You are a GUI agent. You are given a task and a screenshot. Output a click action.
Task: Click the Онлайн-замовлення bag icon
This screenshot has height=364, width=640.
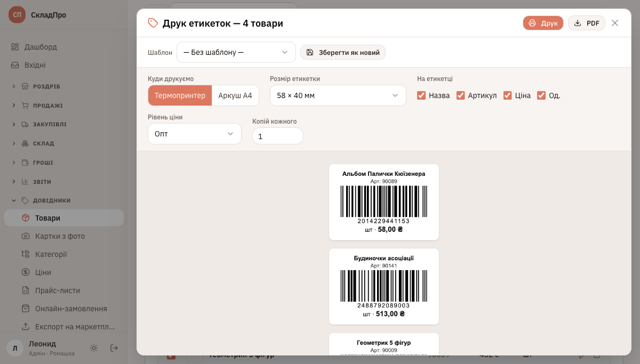(26, 309)
